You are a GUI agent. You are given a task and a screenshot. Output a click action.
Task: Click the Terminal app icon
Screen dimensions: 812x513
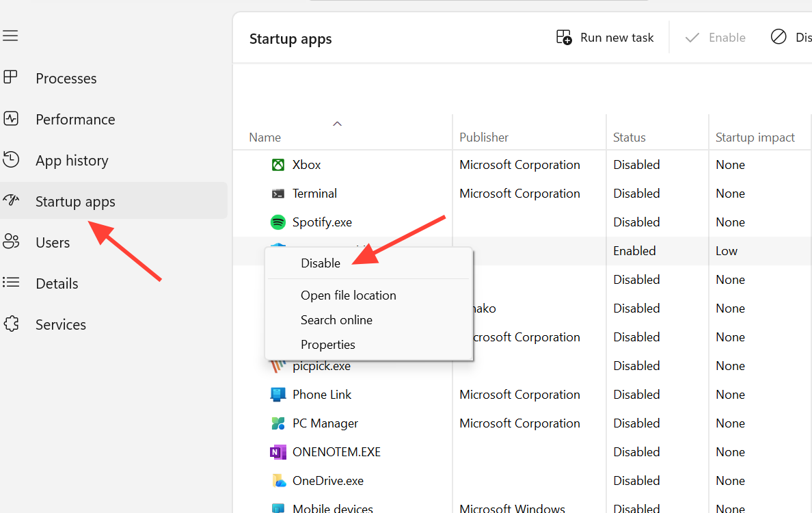(x=278, y=194)
